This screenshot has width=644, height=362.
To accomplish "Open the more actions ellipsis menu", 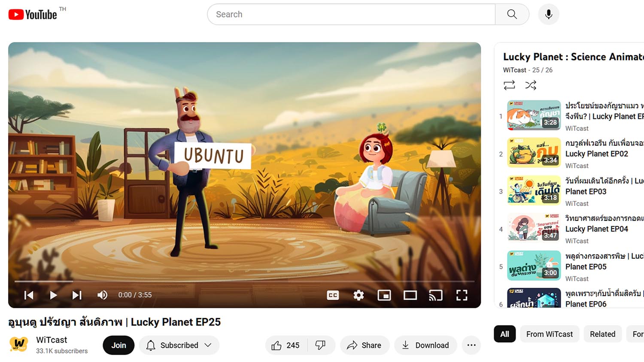I will tap(471, 345).
